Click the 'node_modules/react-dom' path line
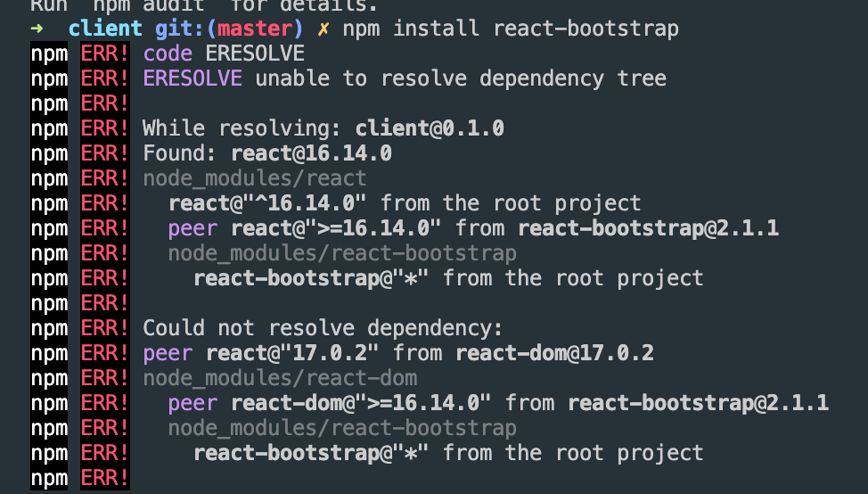This screenshot has width=868, height=494. coord(280,378)
